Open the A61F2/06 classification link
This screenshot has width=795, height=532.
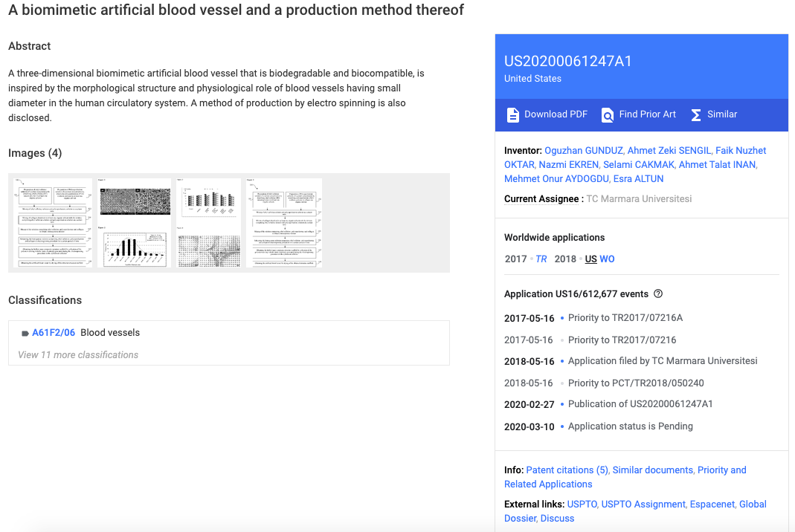coord(54,332)
